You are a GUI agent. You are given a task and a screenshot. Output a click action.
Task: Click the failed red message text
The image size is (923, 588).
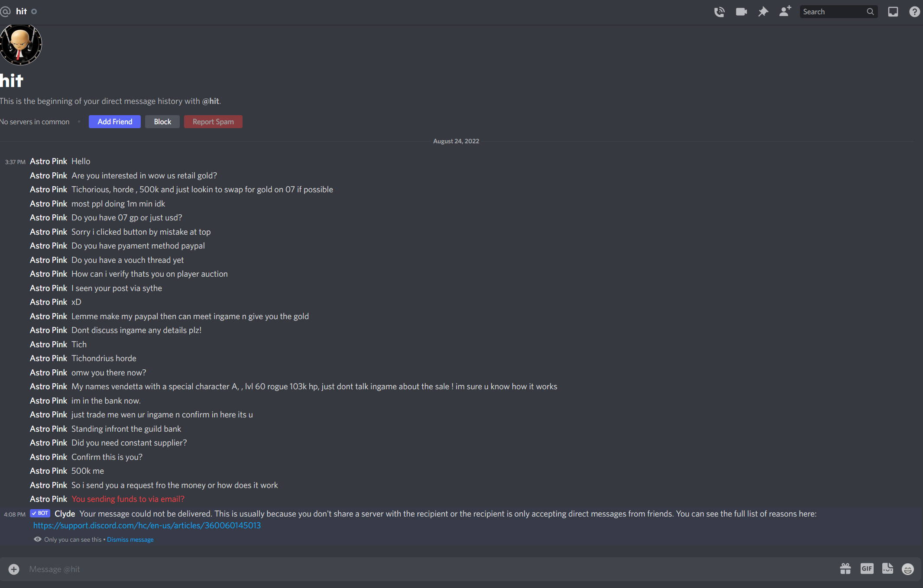click(128, 499)
